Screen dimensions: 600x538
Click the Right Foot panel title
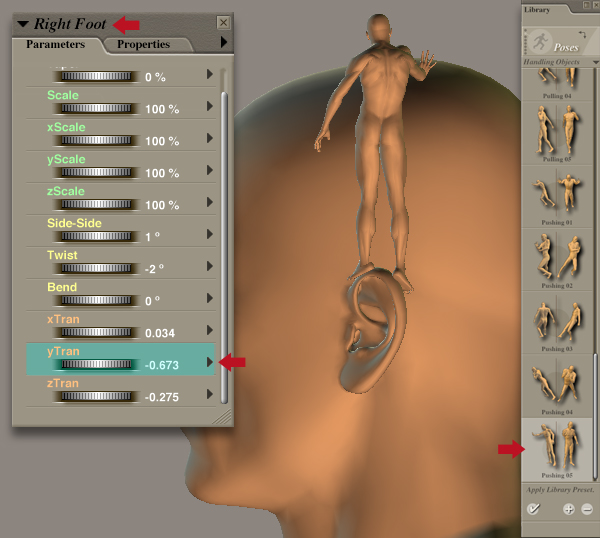[x=70, y=24]
